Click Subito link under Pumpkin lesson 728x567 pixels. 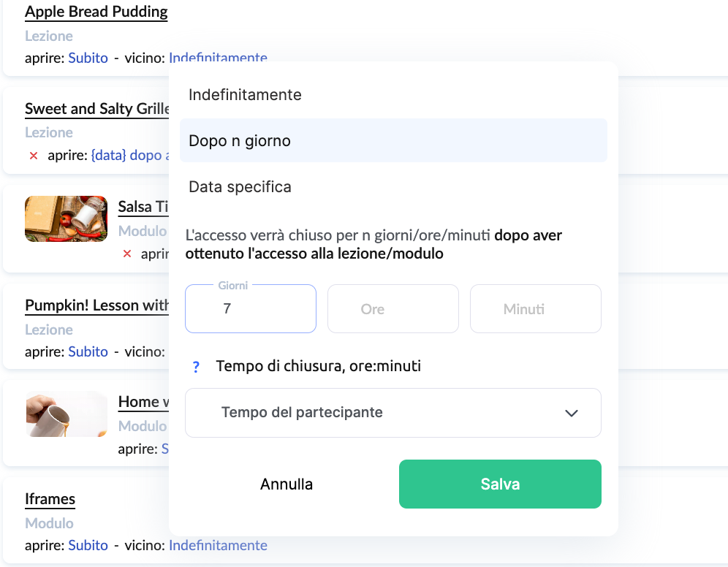88,351
